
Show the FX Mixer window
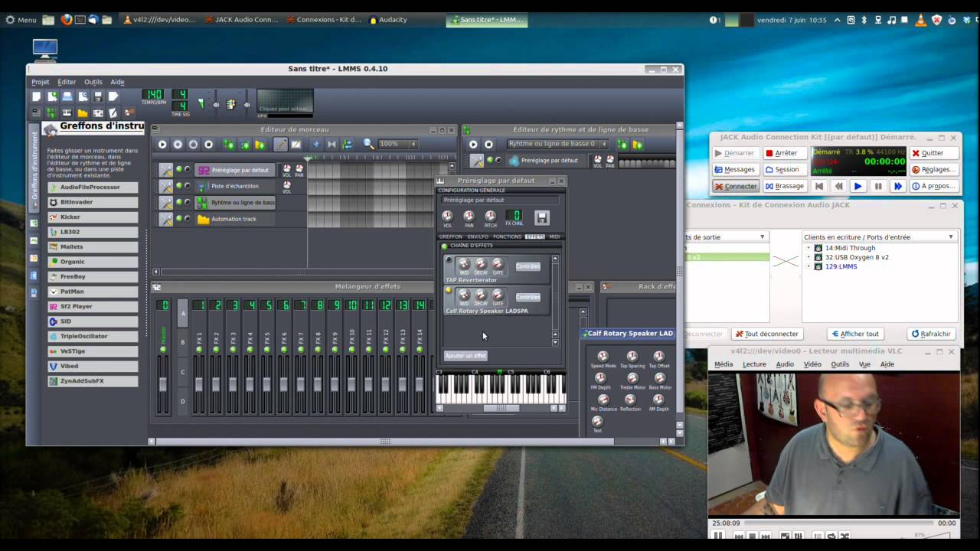[98, 112]
